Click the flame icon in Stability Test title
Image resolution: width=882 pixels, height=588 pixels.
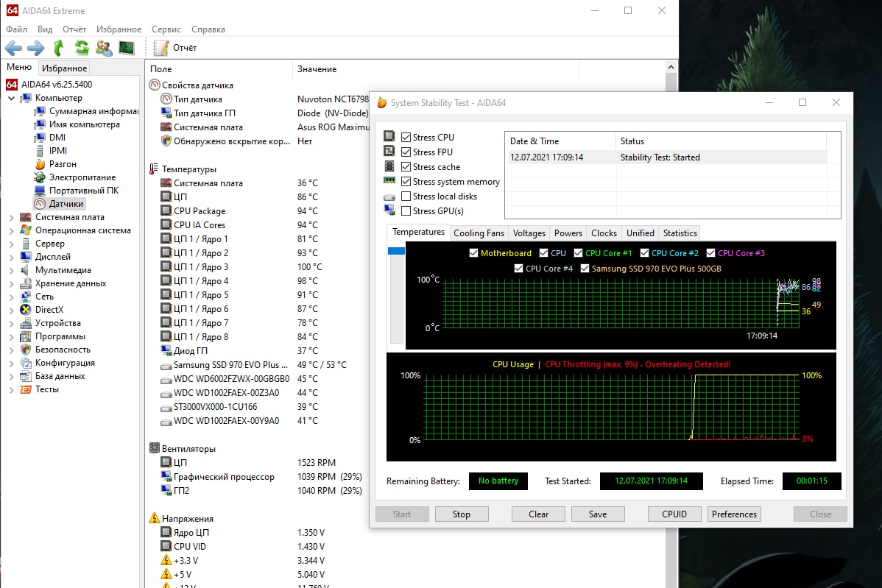pos(382,102)
